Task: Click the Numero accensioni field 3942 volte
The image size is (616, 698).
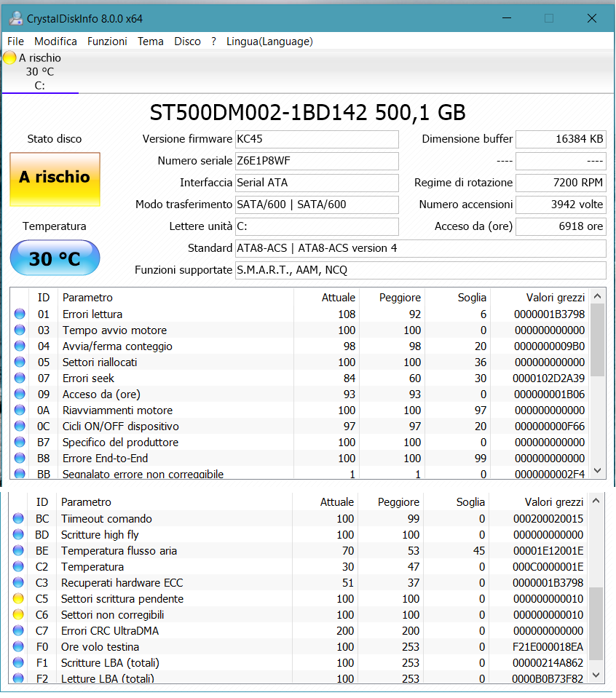Action: click(x=561, y=205)
